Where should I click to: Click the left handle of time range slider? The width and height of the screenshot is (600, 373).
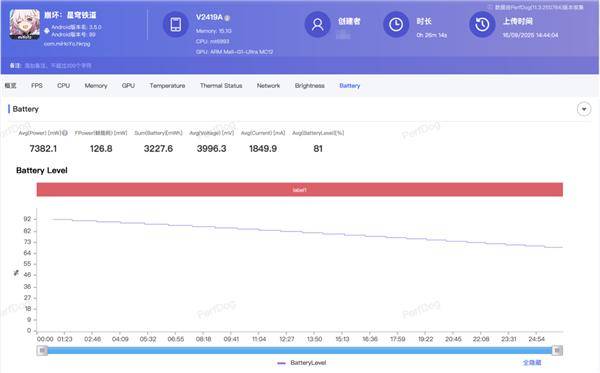pyautogui.click(x=42, y=350)
